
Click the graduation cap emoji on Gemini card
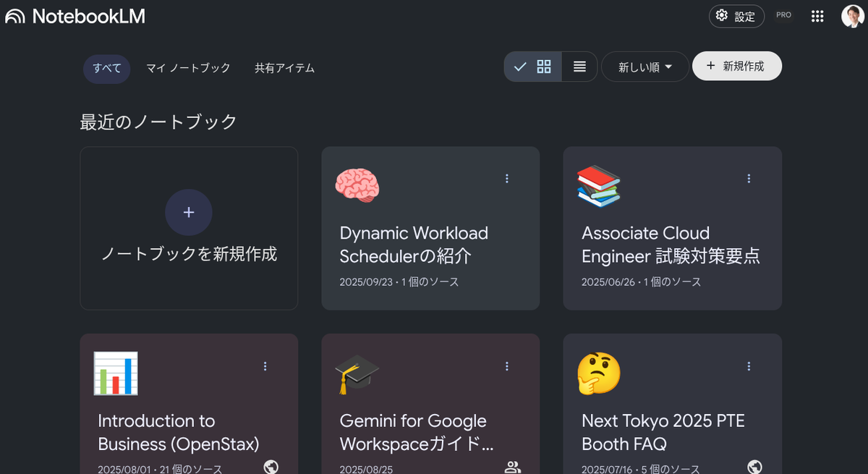(x=357, y=373)
